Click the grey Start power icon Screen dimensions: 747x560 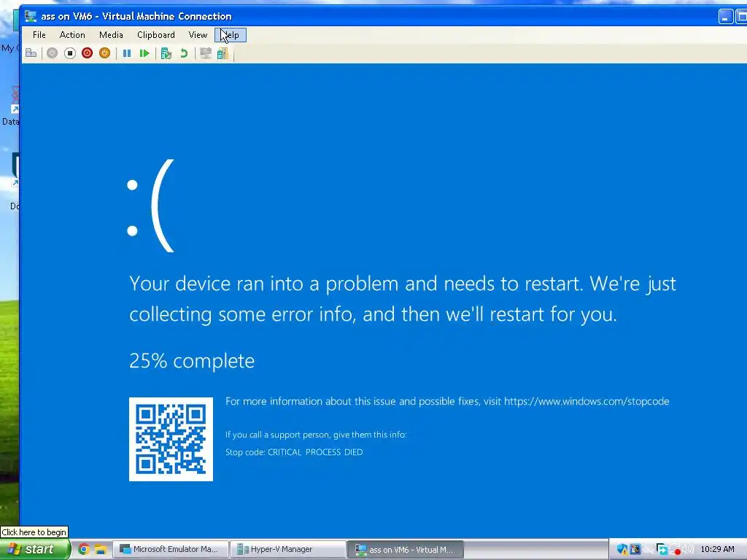click(52, 52)
